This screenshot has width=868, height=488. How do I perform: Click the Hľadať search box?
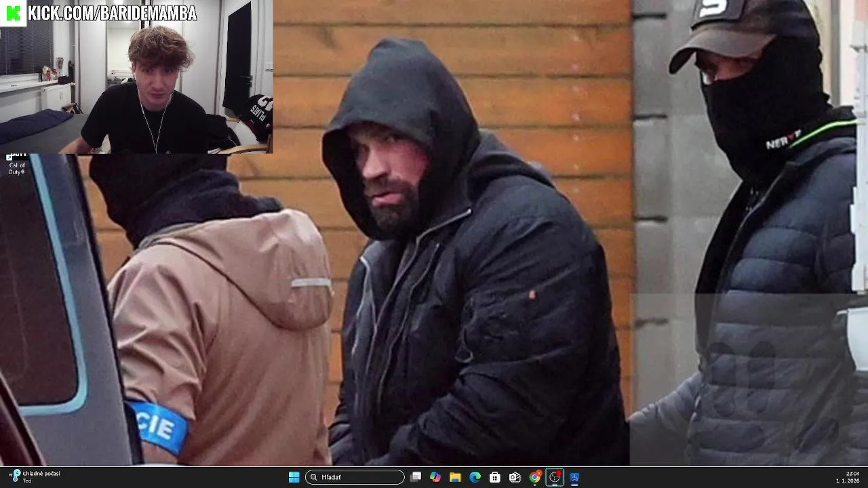point(355,477)
